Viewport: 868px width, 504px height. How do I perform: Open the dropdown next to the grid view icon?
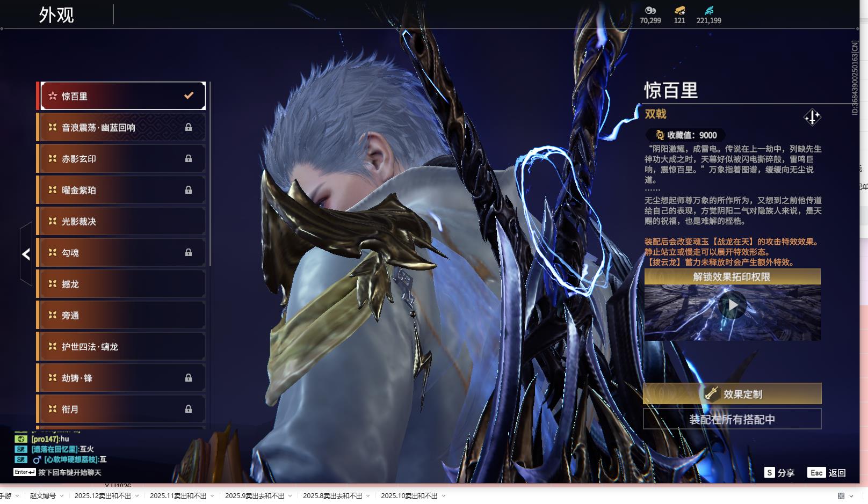tap(851, 496)
